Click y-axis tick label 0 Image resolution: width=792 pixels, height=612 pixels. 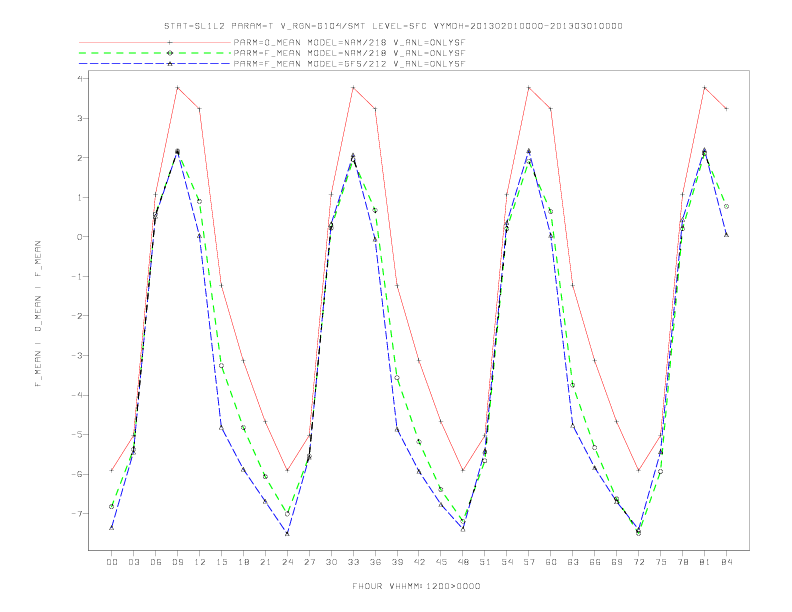point(80,237)
